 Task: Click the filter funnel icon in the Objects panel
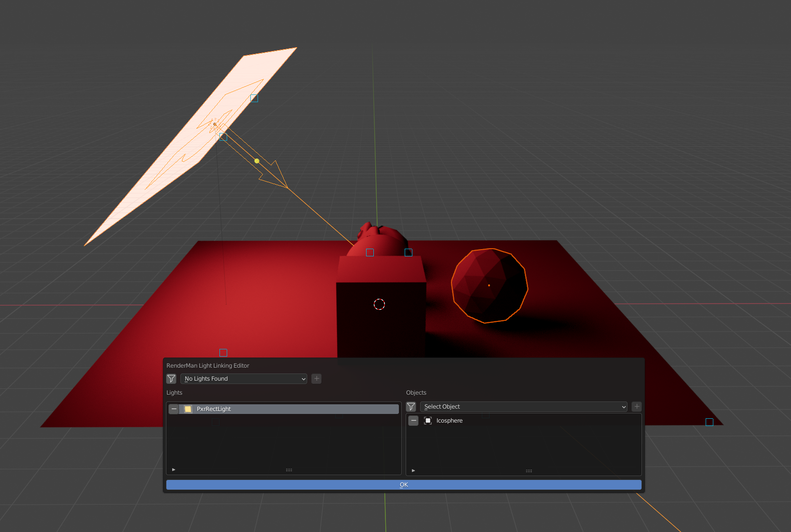410,407
